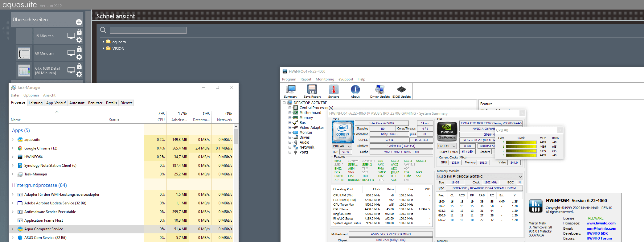Click Save Report toolbar icon
The image size is (644, 242).
pos(312,92)
